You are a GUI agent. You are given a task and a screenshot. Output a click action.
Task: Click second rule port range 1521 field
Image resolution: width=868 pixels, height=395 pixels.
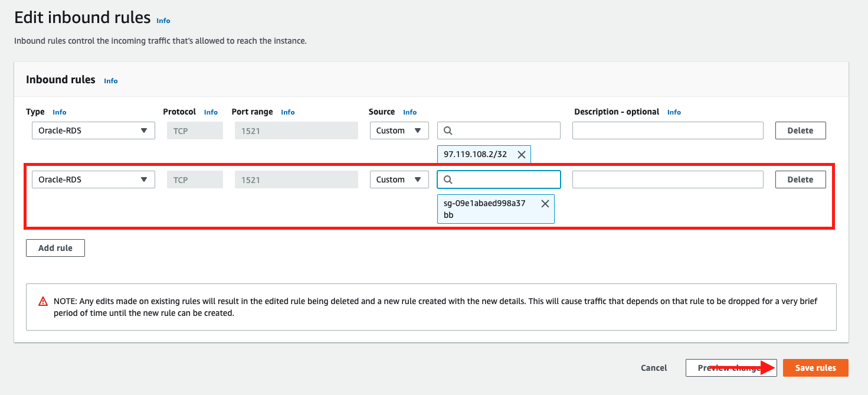point(296,179)
